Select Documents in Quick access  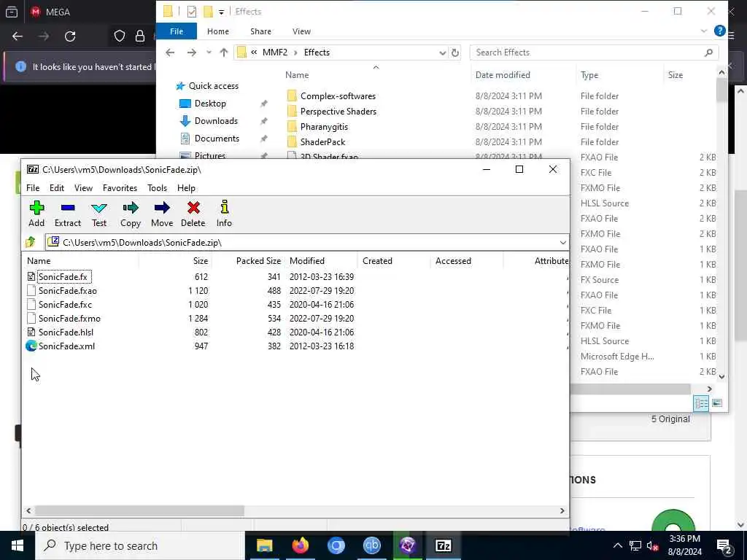click(217, 139)
